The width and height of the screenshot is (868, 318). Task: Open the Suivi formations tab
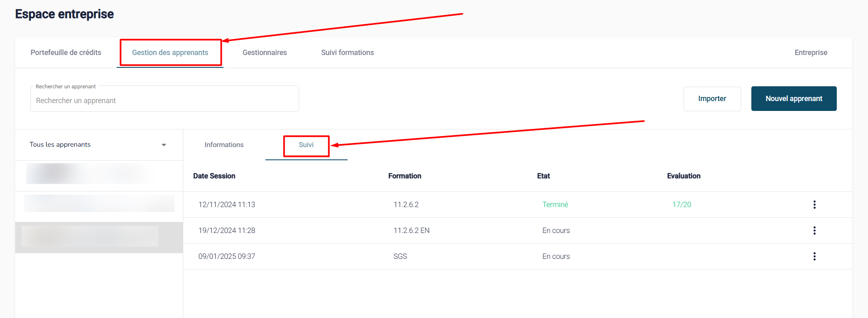click(x=348, y=53)
